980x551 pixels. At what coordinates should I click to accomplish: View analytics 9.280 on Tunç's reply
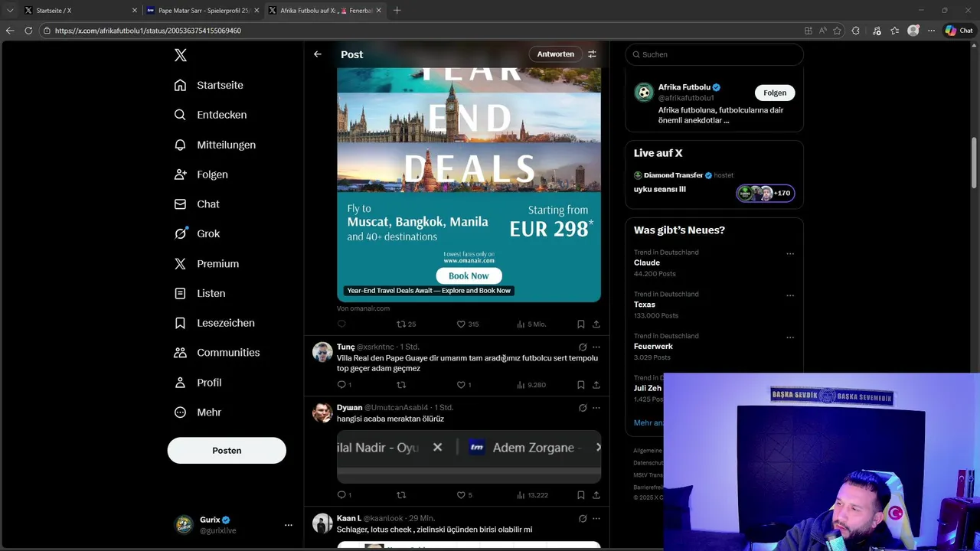[x=531, y=385]
